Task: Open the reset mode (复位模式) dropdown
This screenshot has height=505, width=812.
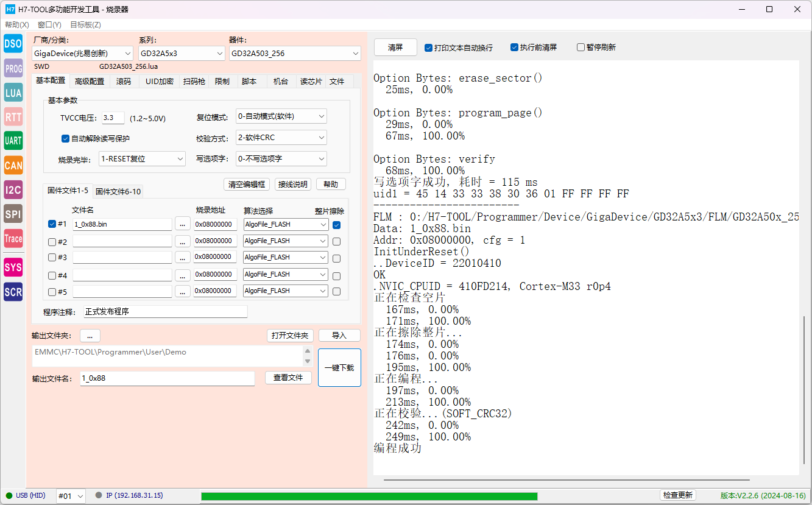Action: tap(281, 116)
